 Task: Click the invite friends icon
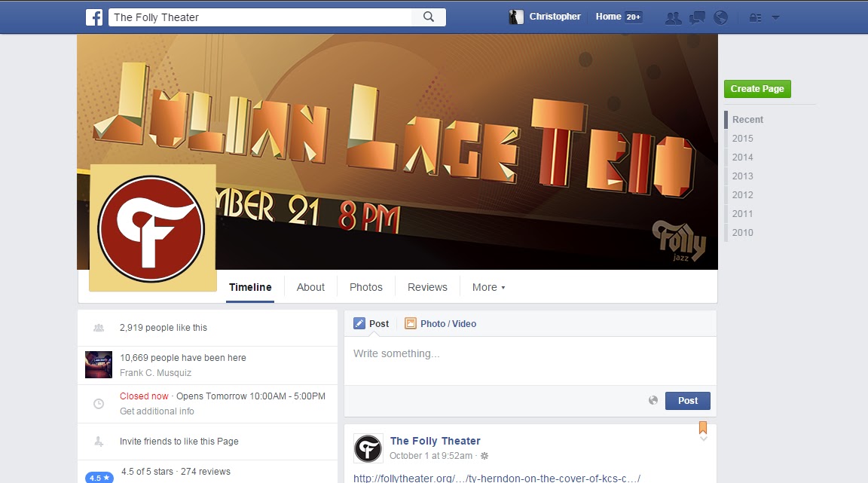[99, 442]
